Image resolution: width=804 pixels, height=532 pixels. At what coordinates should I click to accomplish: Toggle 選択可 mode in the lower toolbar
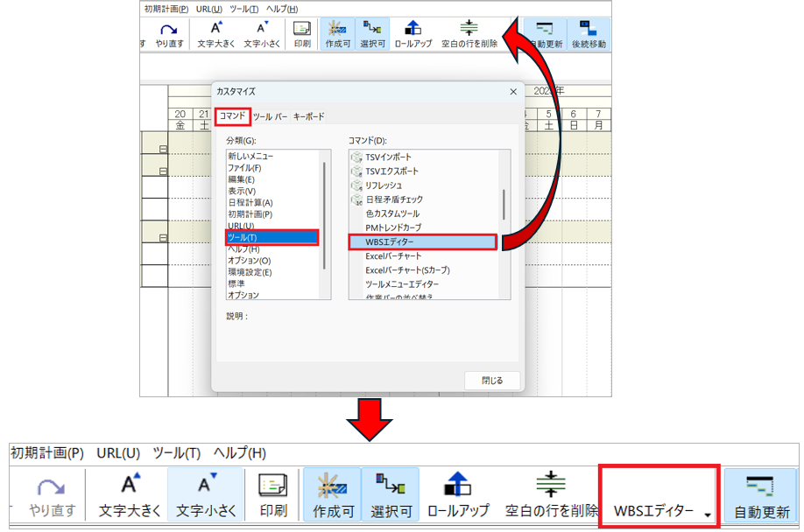click(x=390, y=495)
